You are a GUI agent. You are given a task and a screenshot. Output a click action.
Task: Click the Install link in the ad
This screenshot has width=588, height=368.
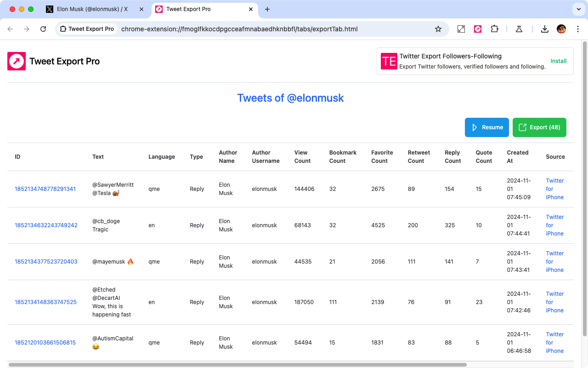[x=559, y=61]
